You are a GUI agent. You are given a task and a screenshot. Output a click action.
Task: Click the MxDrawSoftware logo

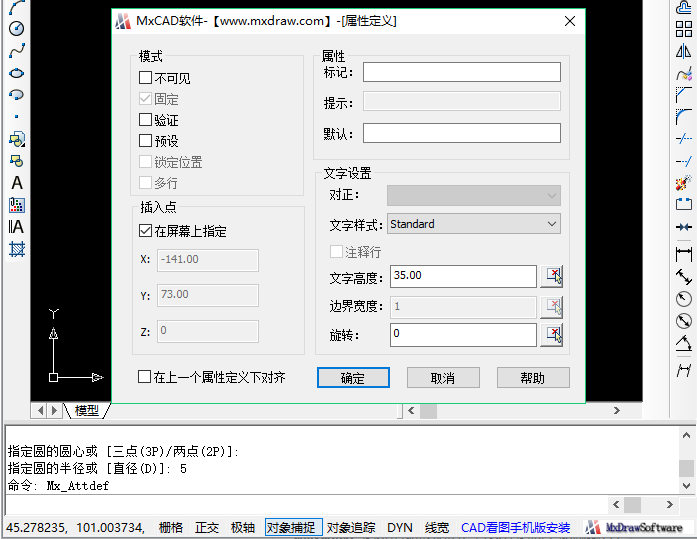point(634,527)
